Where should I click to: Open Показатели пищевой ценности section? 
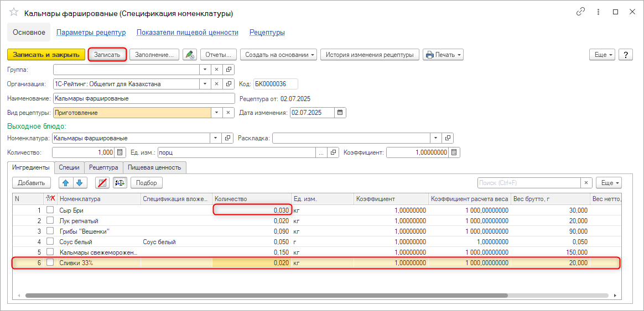(x=188, y=33)
